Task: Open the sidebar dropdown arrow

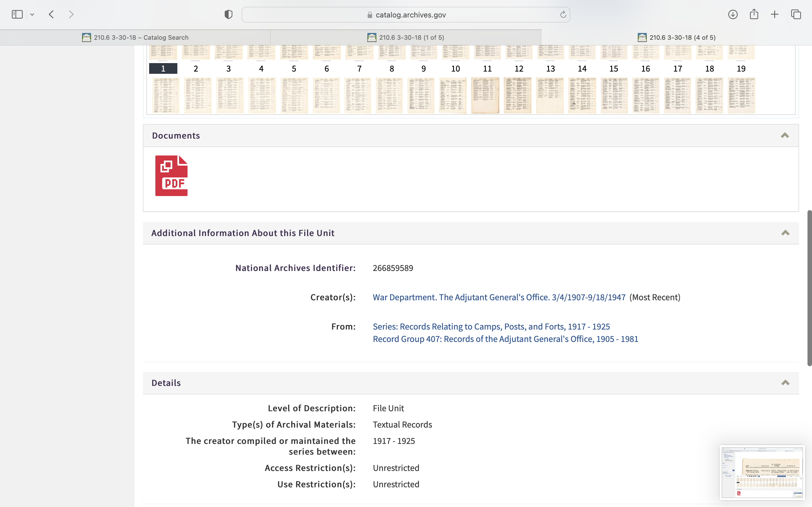Action: [32, 14]
